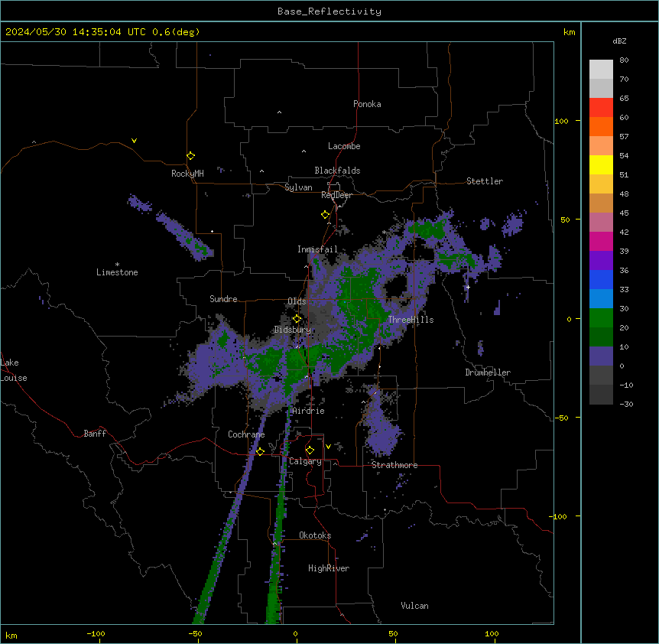This screenshot has height=644, width=659.
Task: Click the yellow station marker west of Calgary
Action: (260, 451)
